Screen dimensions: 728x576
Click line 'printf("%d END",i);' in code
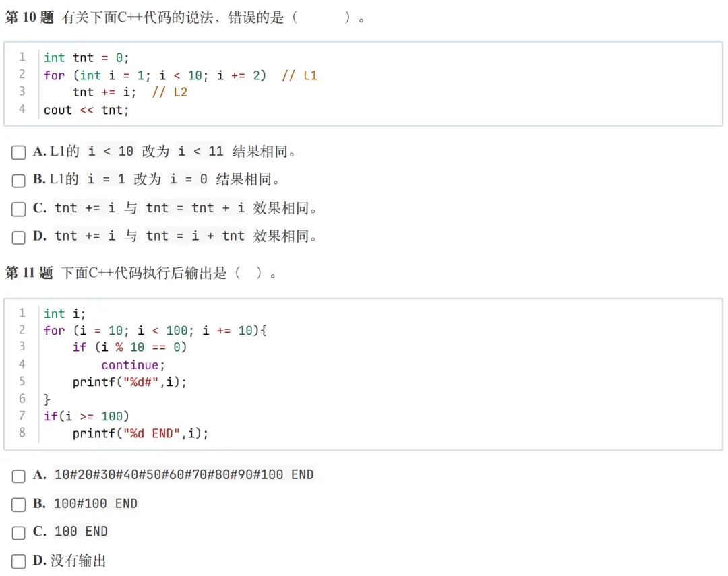pos(140,433)
